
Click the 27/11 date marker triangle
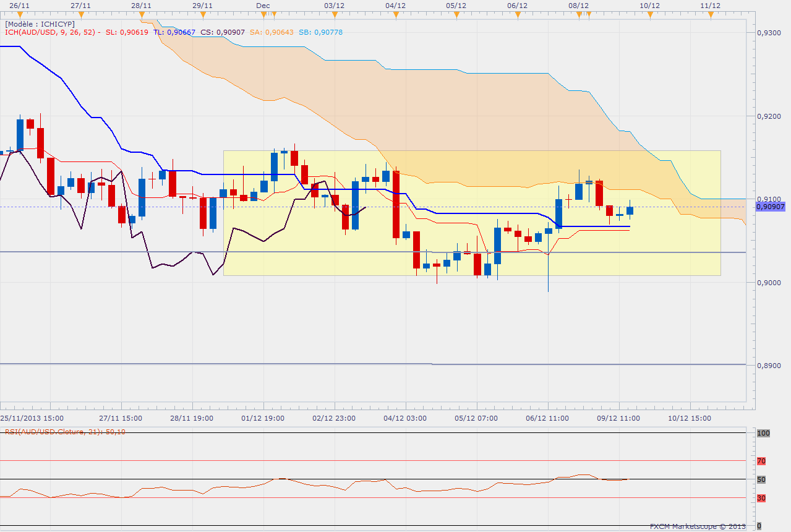(81, 14)
